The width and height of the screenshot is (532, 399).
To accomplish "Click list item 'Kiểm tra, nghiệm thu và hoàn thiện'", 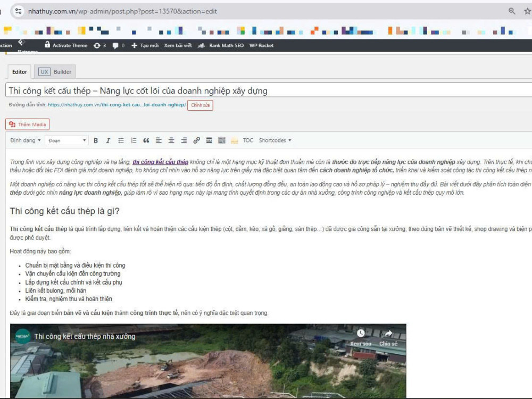I will pyautogui.click(x=69, y=299).
